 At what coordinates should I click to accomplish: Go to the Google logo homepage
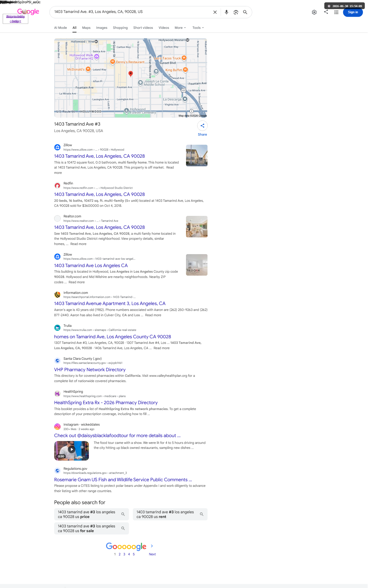pyautogui.click(x=28, y=12)
